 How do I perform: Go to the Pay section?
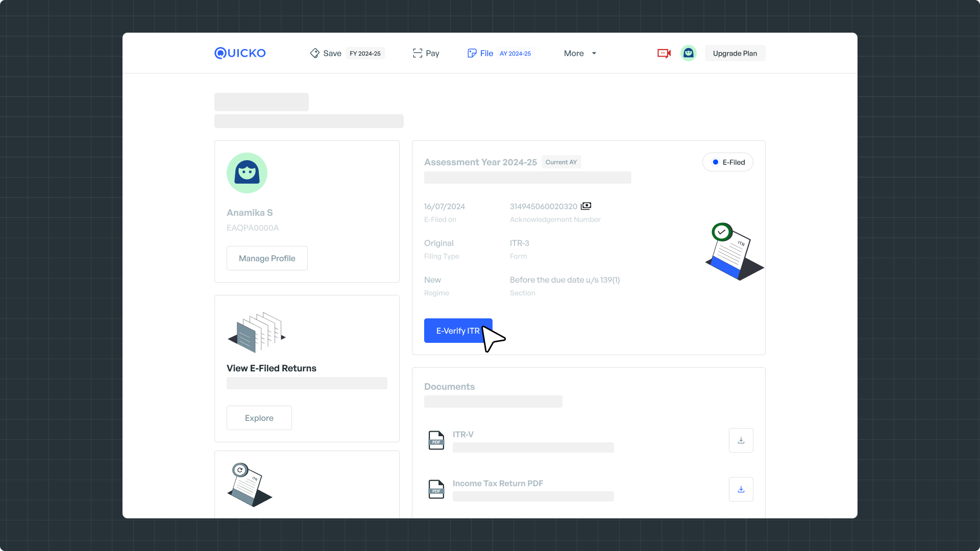(426, 53)
